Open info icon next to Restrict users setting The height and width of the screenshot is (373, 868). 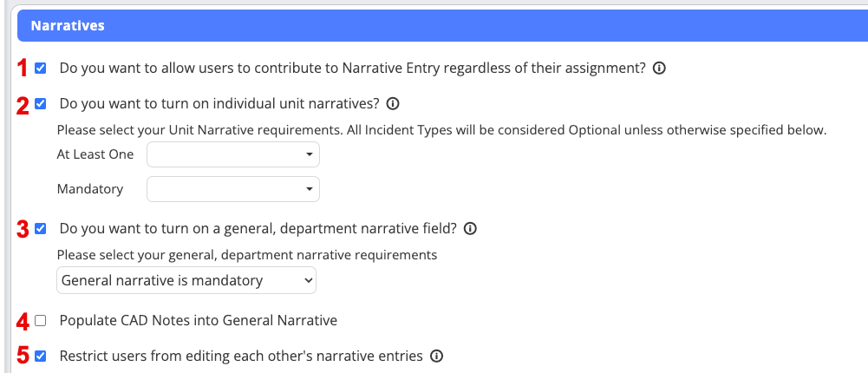(x=437, y=356)
